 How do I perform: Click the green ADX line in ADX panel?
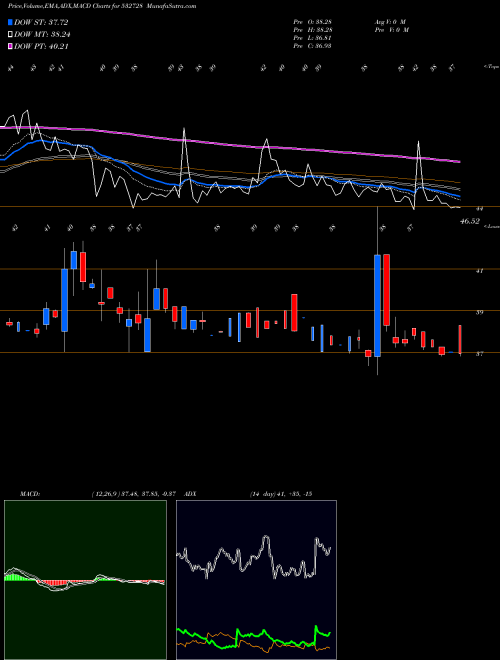254,635
